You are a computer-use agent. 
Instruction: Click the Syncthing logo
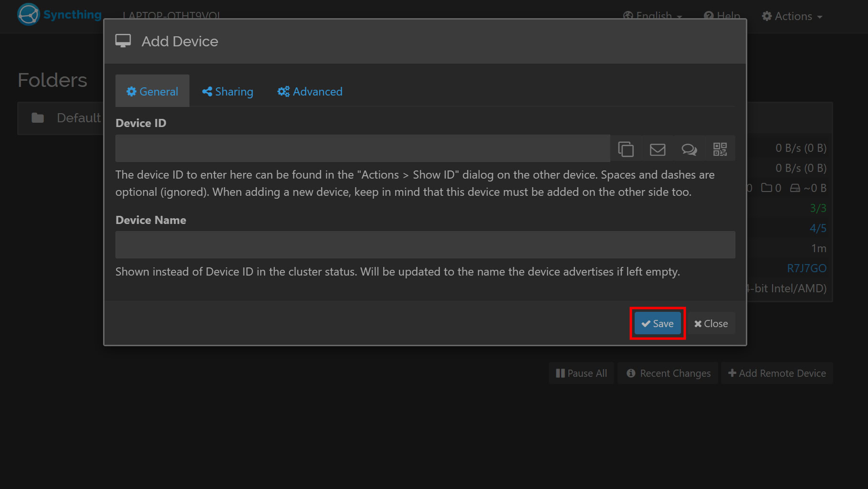(x=60, y=14)
